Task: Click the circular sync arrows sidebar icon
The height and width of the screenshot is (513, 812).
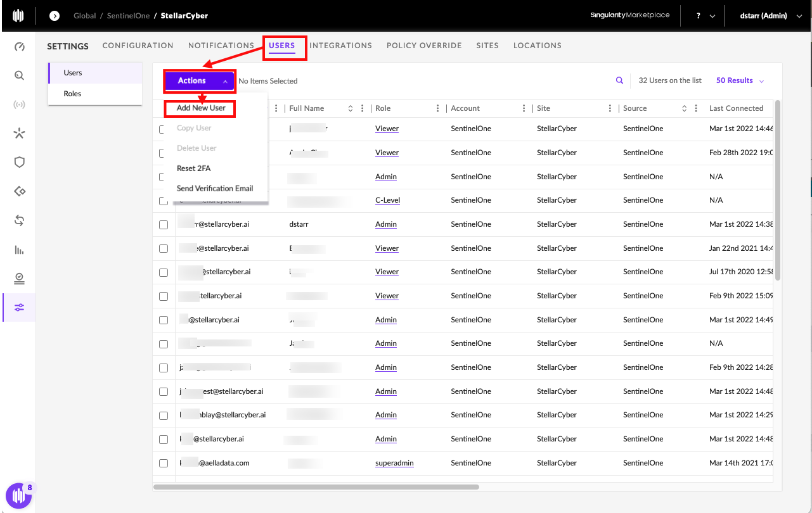Action: [x=19, y=220]
